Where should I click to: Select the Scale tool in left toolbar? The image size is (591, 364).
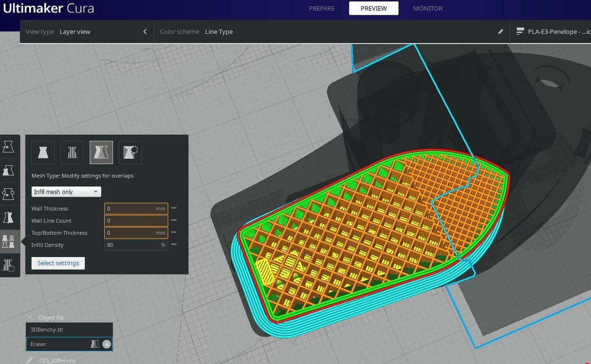[x=9, y=170]
